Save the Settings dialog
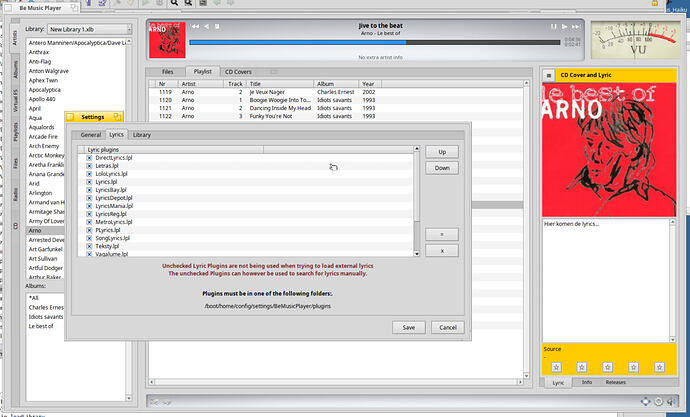Screen dimensions: 690x417 pyautogui.click(x=408, y=327)
